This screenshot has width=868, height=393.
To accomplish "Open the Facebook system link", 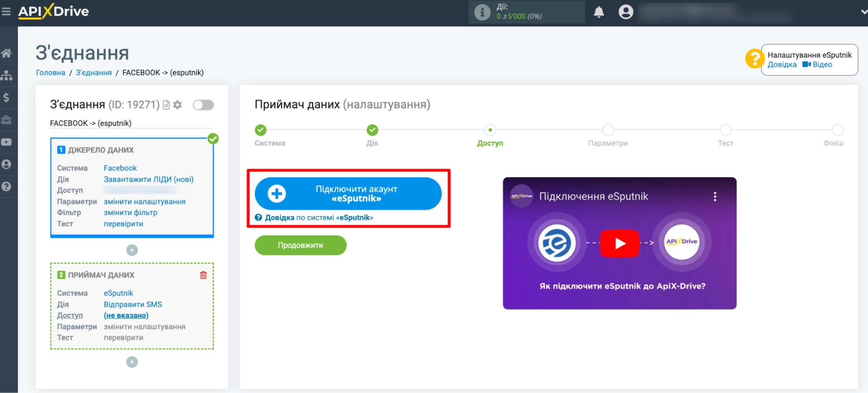I will tap(120, 168).
